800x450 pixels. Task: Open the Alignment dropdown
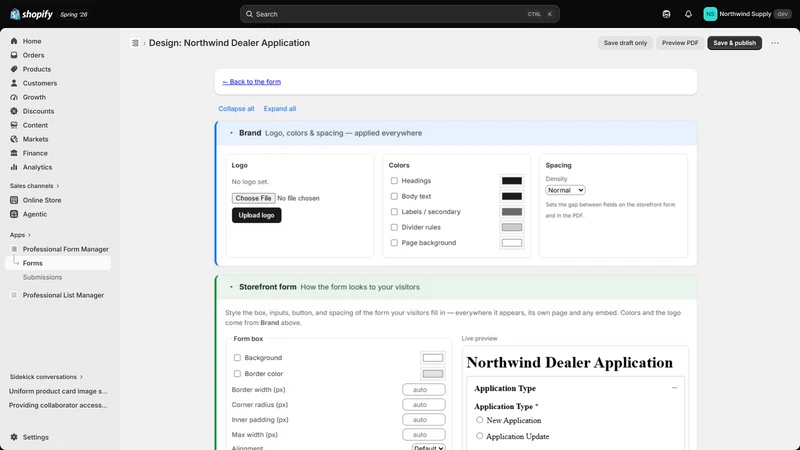(x=428, y=447)
